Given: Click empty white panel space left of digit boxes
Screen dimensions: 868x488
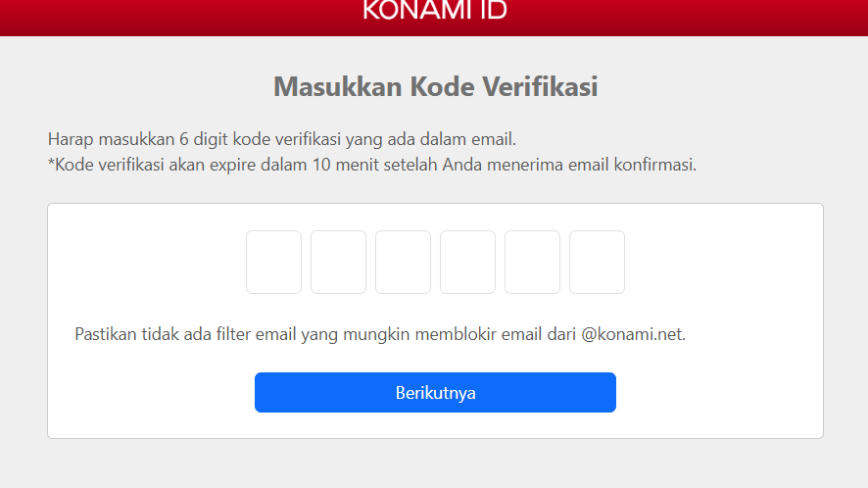Looking at the screenshot, I should click(x=147, y=262).
